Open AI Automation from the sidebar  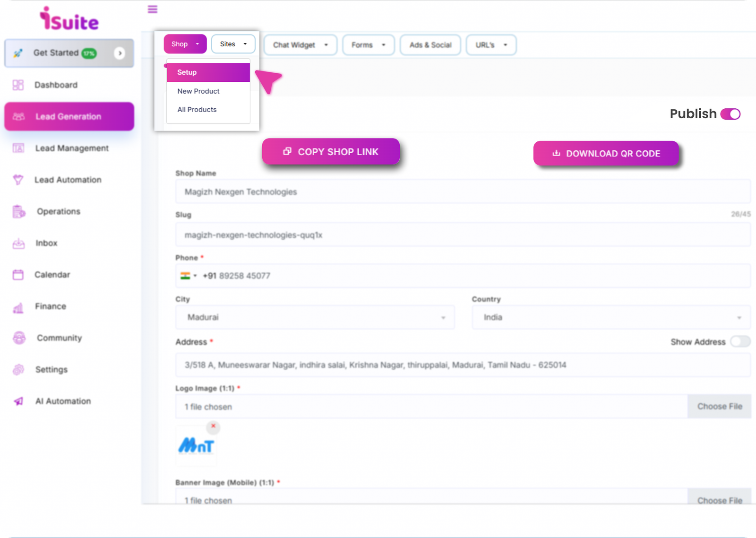(x=63, y=401)
